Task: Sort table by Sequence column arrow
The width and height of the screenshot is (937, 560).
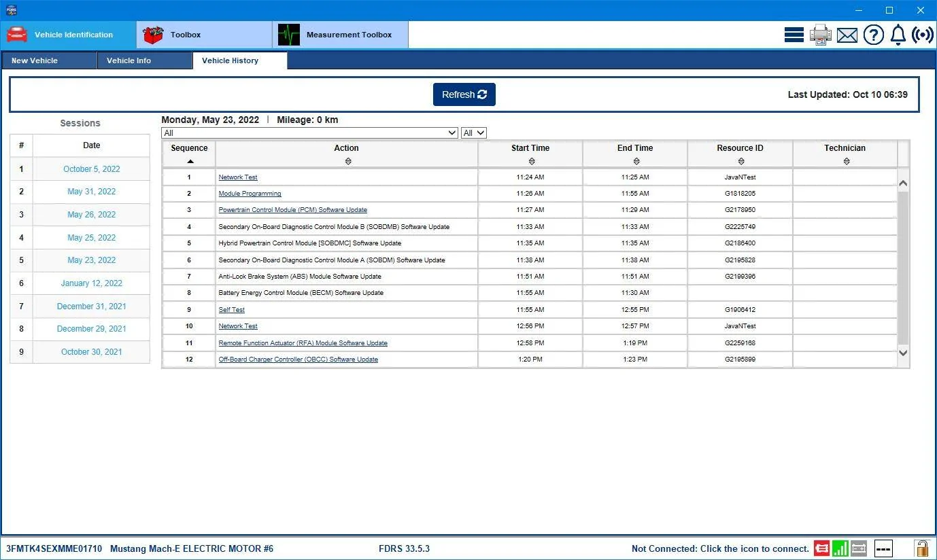Action: click(190, 161)
